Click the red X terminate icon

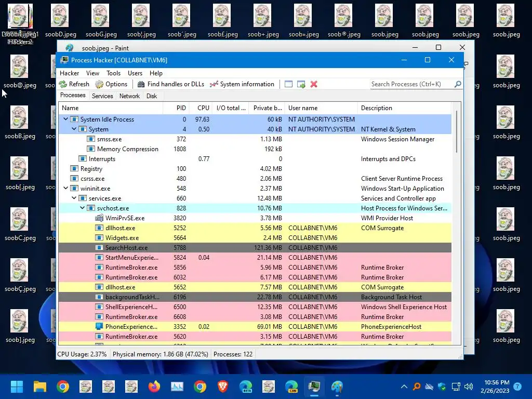314,84
